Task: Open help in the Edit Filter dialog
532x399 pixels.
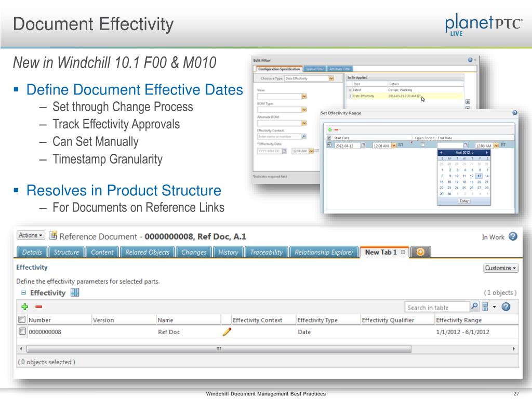Action: tap(470, 60)
